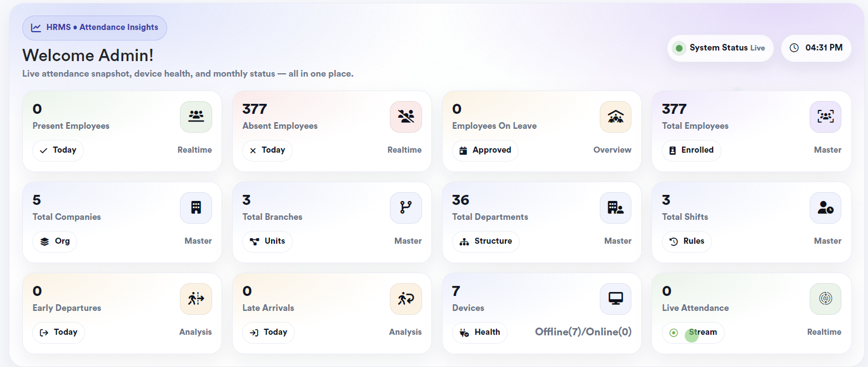Screen dimensions: 868x367
Task: Click the Total Branches branch icon
Action: (405, 208)
